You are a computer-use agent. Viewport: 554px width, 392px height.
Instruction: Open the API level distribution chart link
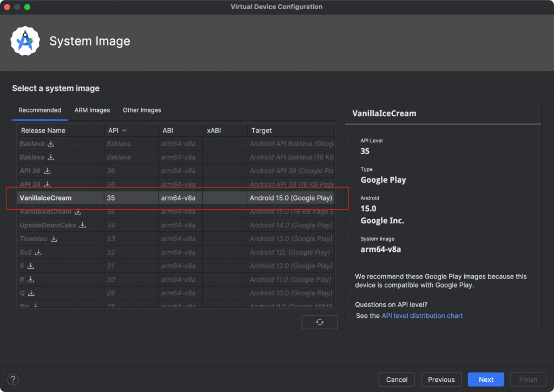click(x=422, y=316)
